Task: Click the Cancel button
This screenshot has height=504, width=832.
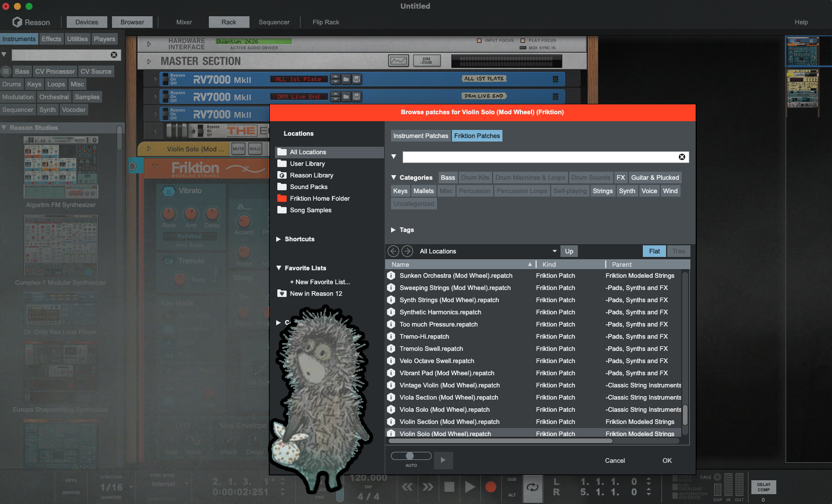Action: pyautogui.click(x=615, y=461)
